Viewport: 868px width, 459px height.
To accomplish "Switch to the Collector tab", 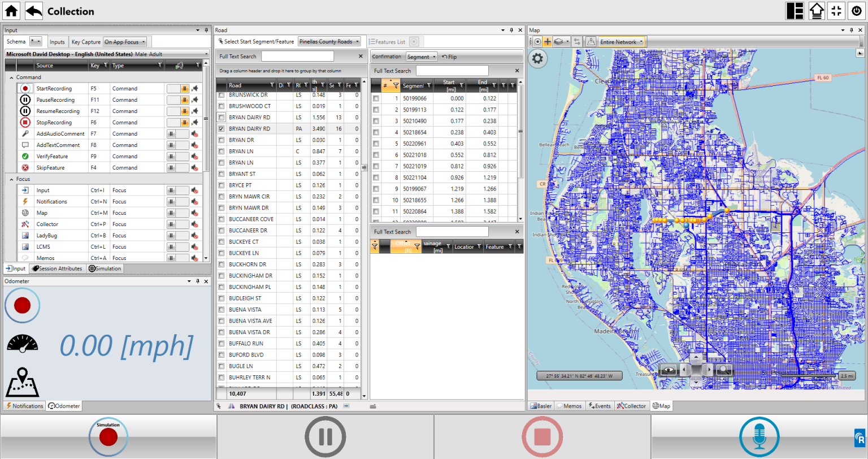I will [631, 406].
